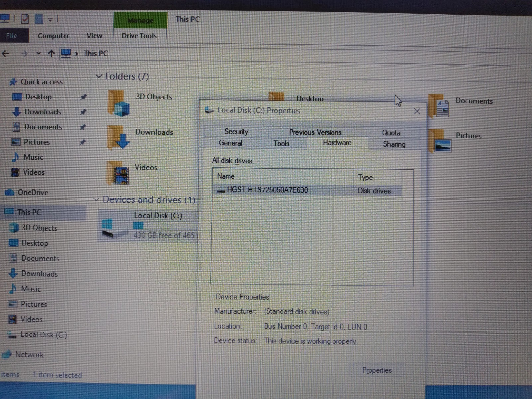This screenshot has height=399, width=532.
Task: Open the Drive Tools ribbon tab
Action: click(139, 36)
